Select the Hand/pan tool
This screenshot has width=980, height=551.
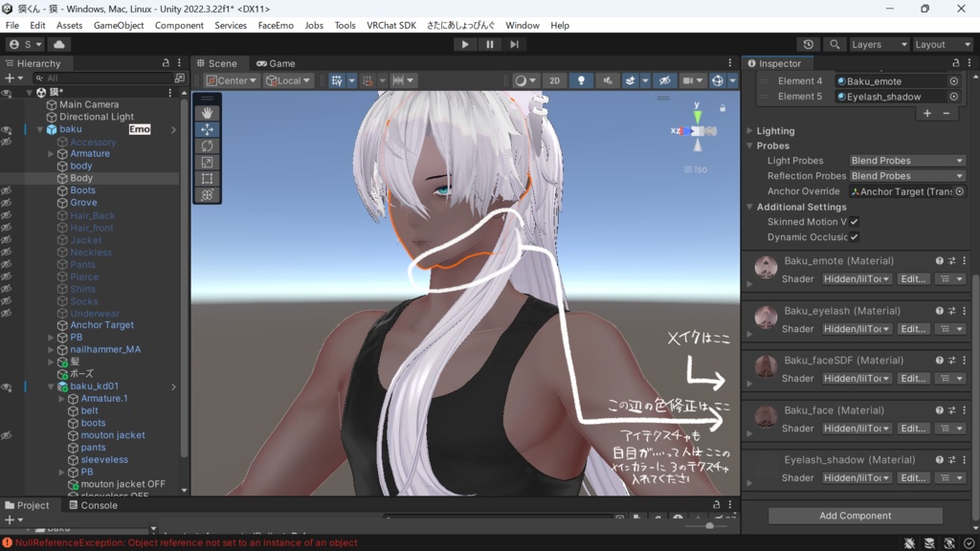209,112
